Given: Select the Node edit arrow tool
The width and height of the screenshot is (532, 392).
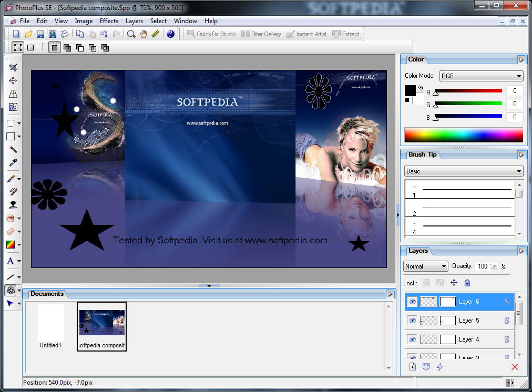Looking at the screenshot, I should point(11,304).
